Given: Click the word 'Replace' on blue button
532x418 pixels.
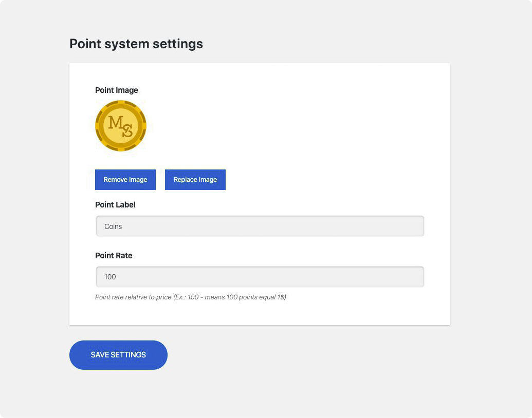Looking at the screenshot, I should point(185,180).
